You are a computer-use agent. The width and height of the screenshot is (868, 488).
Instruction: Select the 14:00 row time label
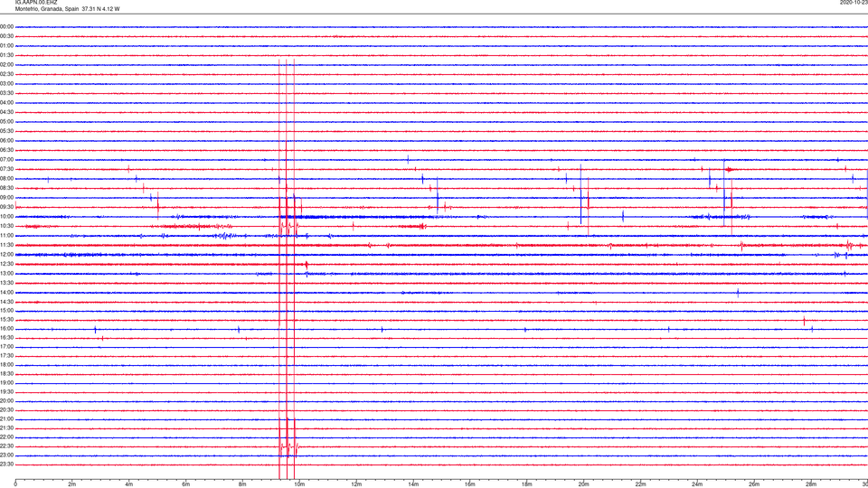(6, 292)
